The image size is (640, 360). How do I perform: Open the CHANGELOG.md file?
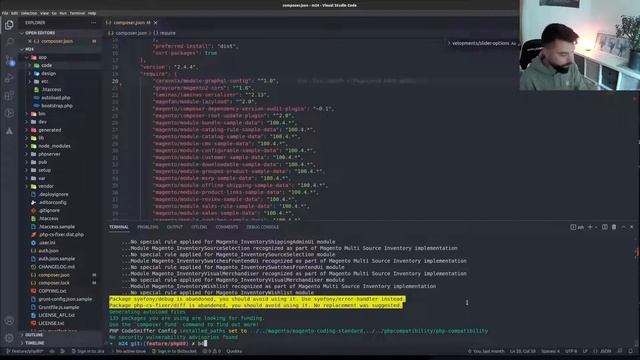[60, 267]
